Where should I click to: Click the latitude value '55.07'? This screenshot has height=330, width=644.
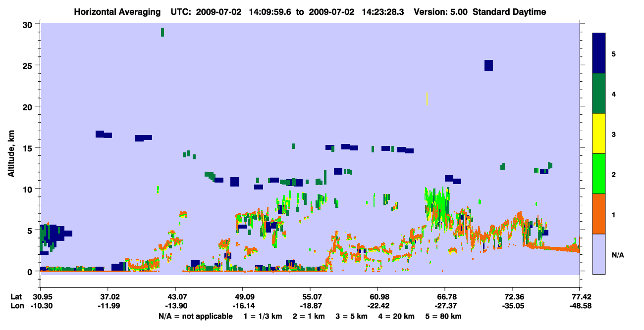pos(310,297)
